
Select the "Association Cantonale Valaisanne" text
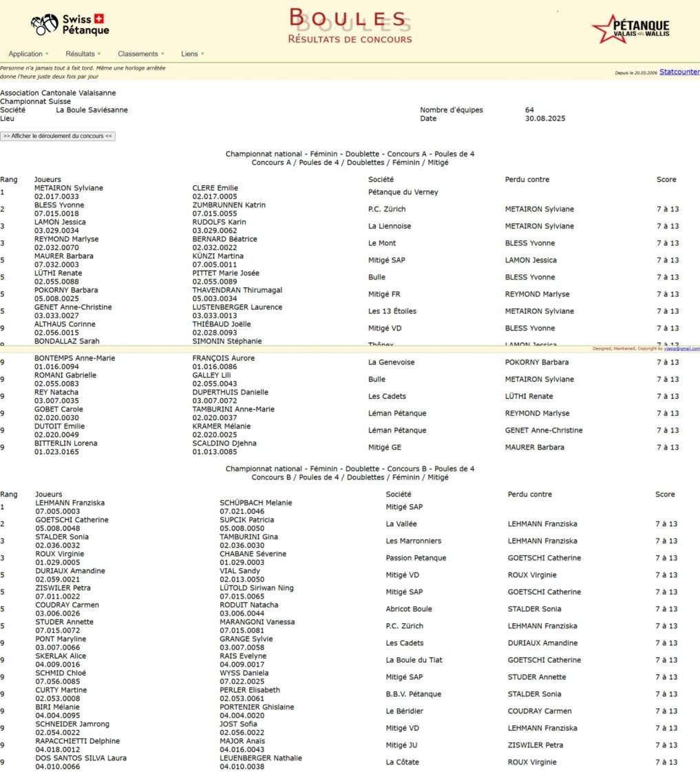[x=58, y=93]
